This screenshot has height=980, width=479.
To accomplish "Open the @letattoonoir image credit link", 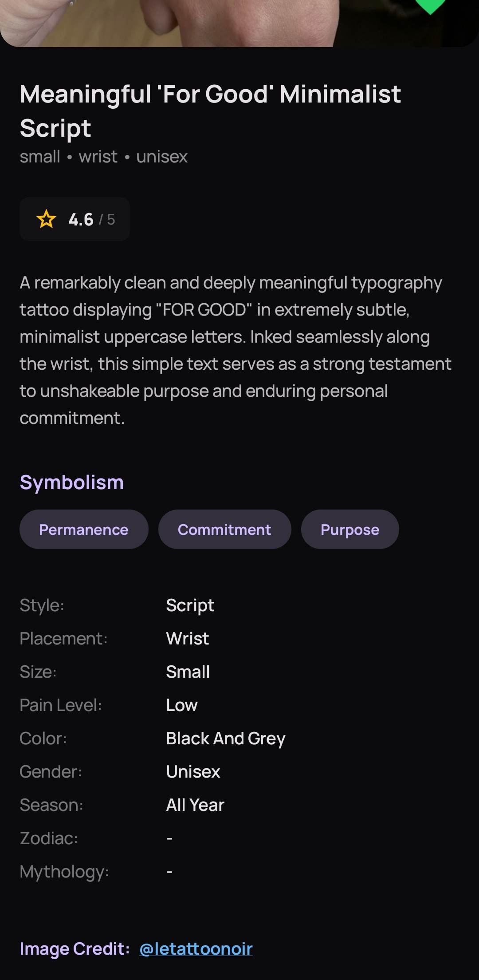I will (196, 948).
